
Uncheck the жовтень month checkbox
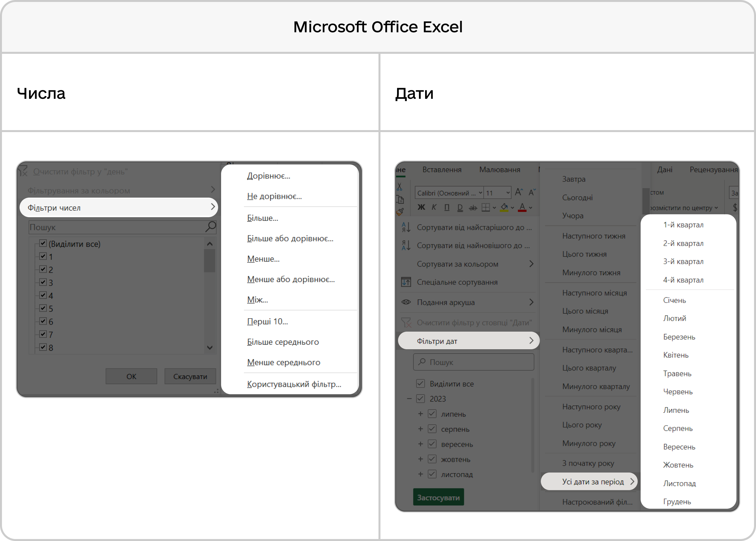pyautogui.click(x=432, y=459)
